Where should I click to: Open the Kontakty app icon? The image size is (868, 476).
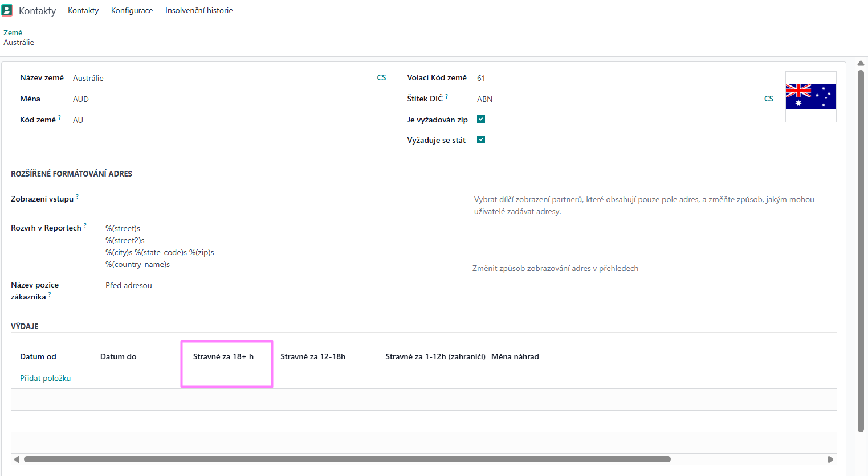[x=7, y=10]
